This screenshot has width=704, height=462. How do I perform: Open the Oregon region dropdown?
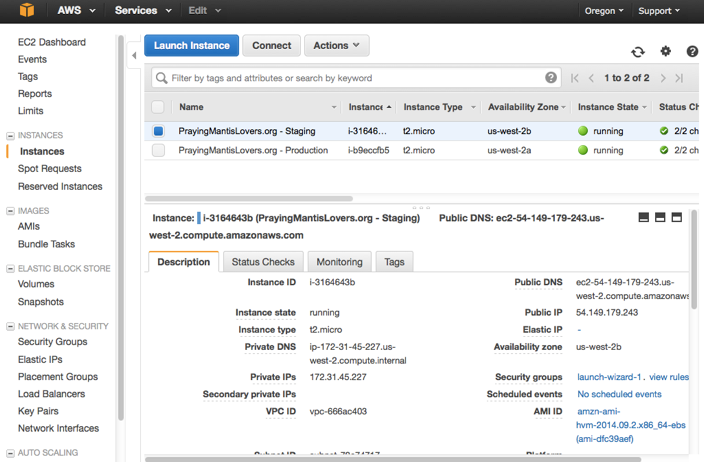pos(604,11)
